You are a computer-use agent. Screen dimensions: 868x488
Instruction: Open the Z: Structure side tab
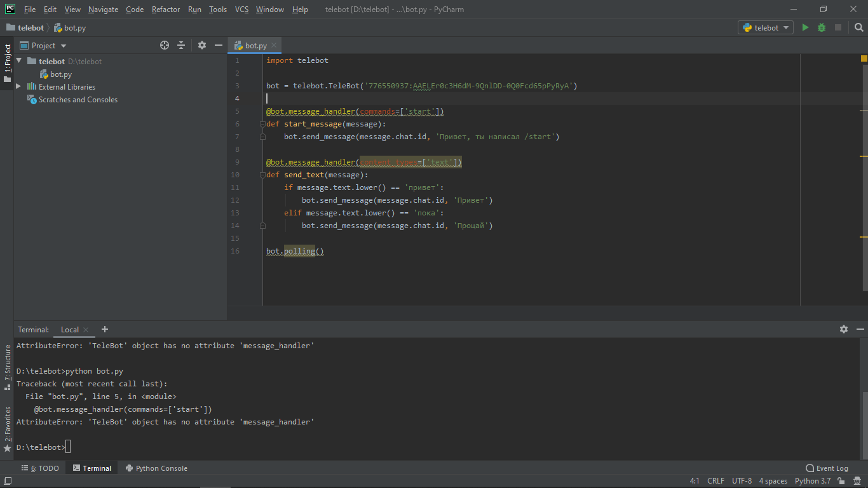click(7, 367)
